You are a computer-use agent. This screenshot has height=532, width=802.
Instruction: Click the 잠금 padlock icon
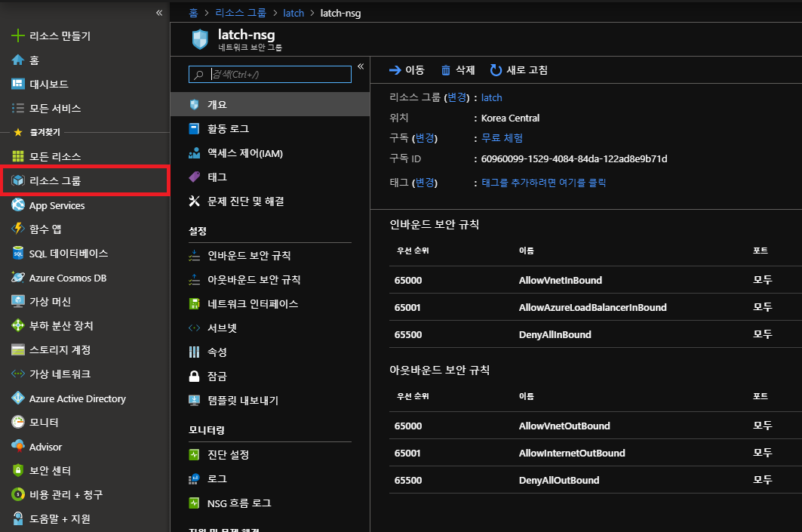(x=194, y=376)
